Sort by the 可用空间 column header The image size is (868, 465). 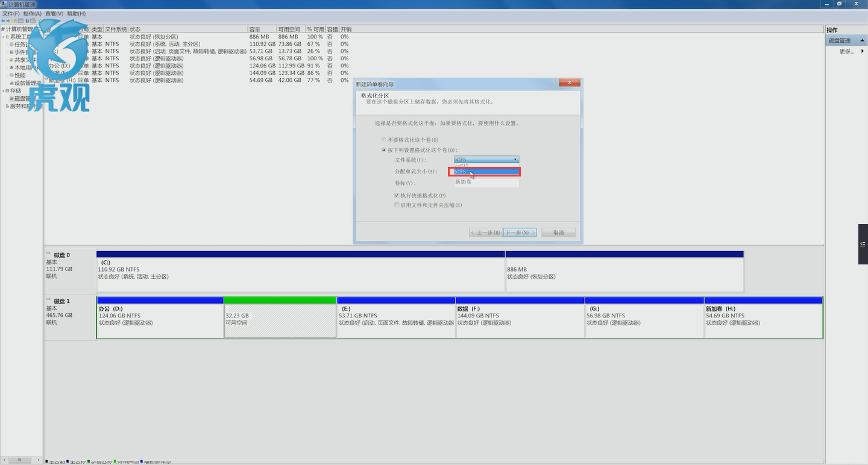pyautogui.click(x=291, y=29)
